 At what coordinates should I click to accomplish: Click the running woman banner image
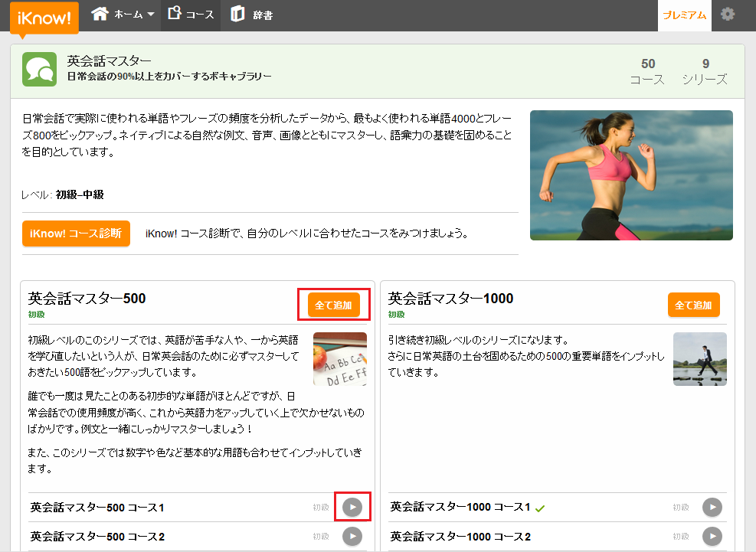pos(631,175)
